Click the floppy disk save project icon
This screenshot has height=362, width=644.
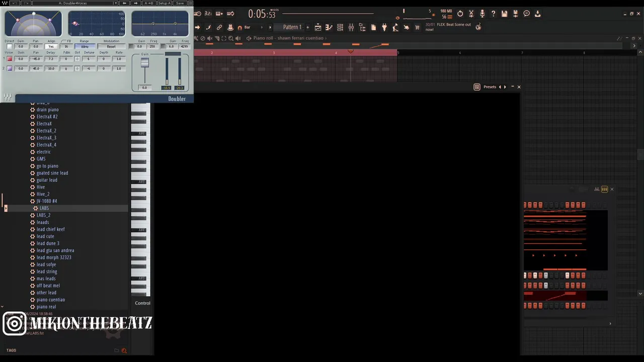pos(504,14)
